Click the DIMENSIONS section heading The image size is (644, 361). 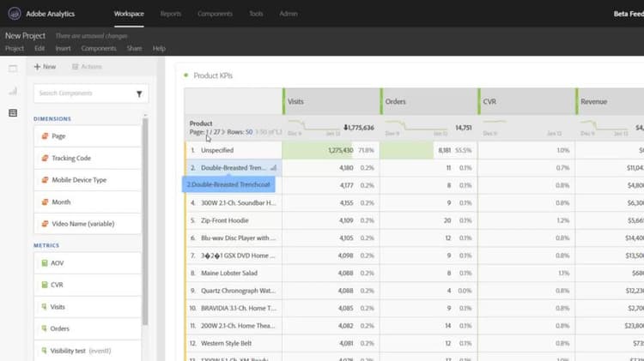tap(52, 118)
